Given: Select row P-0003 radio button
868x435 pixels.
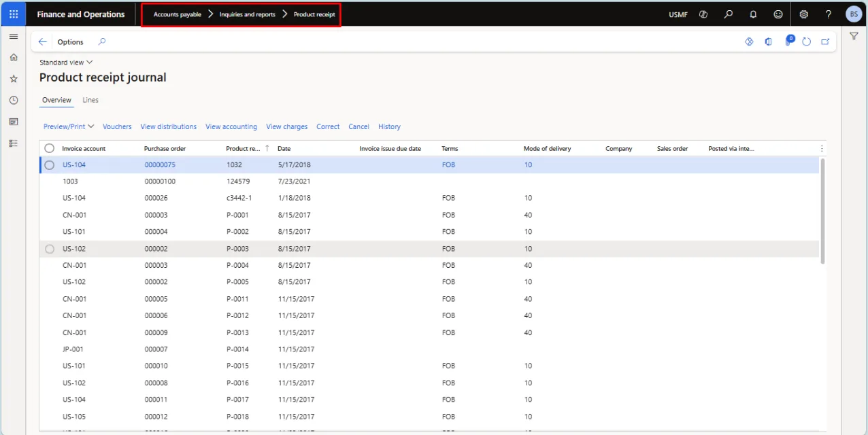Looking at the screenshot, I should coord(50,249).
